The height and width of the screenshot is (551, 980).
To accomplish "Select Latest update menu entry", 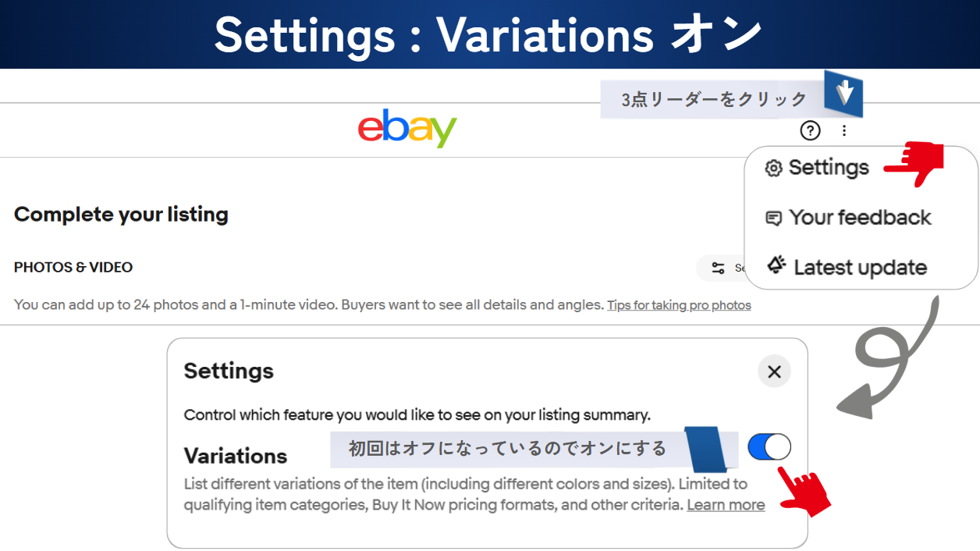I will (x=859, y=268).
